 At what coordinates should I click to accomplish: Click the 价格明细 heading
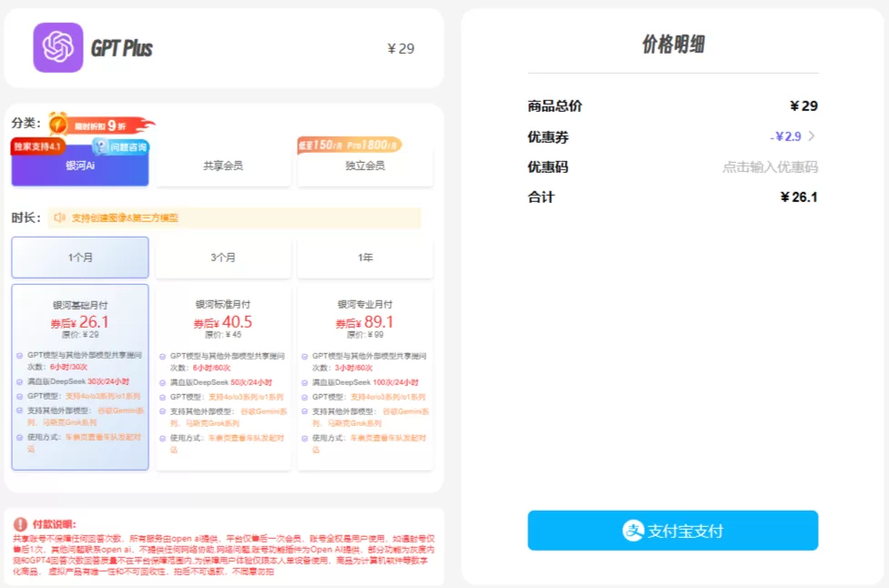click(x=673, y=45)
